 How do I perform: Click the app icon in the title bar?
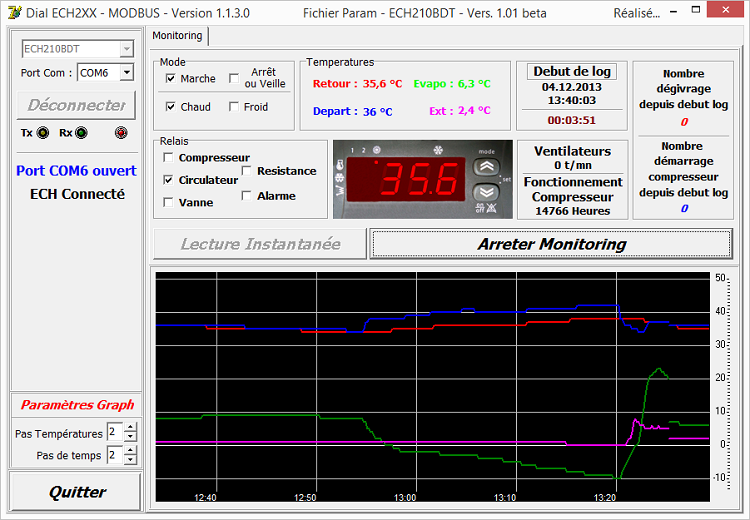pyautogui.click(x=14, y=13)
